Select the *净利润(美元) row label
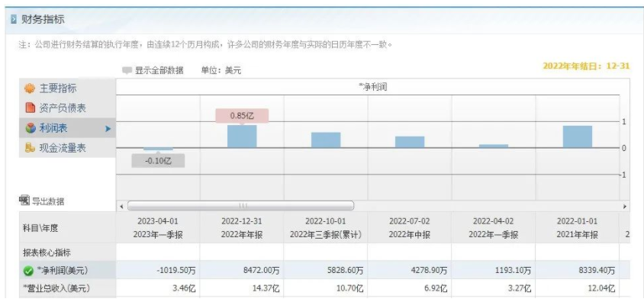Screen dimensions: 644x302 click(x=62, y=271)
